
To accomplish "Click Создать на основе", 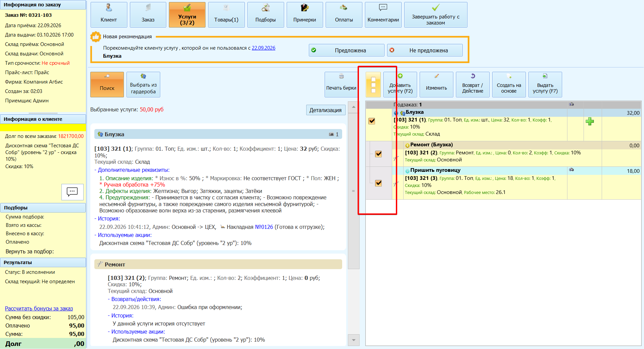I will click(x=509, y=85).
